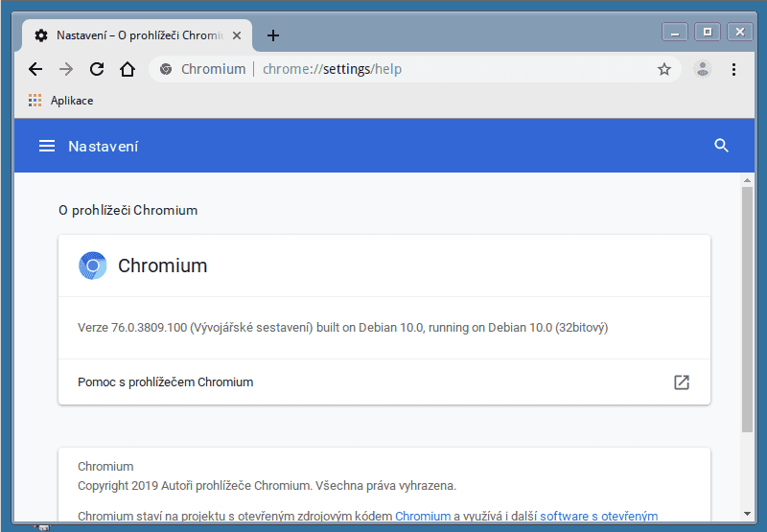Close the Nastavení tab

tap(236, 35)
